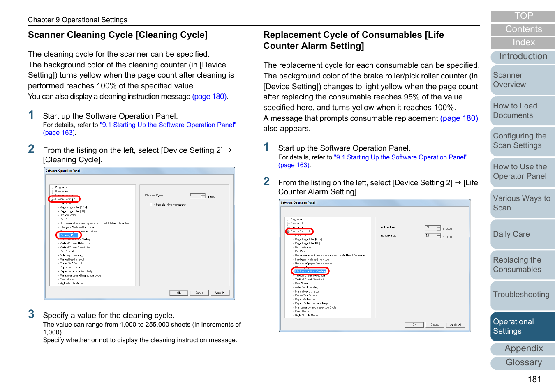Viewport: 555px width, 392px height.
Task: Select AutoCrop Boundary in Cleaning Cycle dialog tree
Action: (72, 255)
